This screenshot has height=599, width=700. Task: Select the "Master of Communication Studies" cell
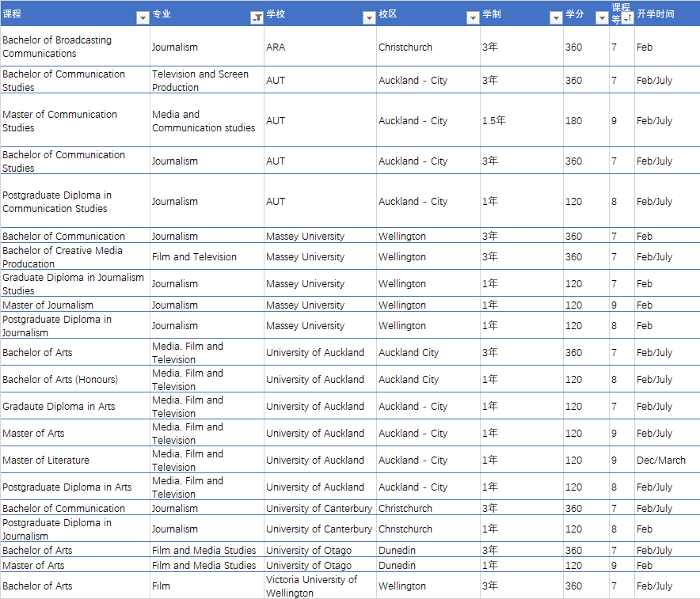point(75,120)
